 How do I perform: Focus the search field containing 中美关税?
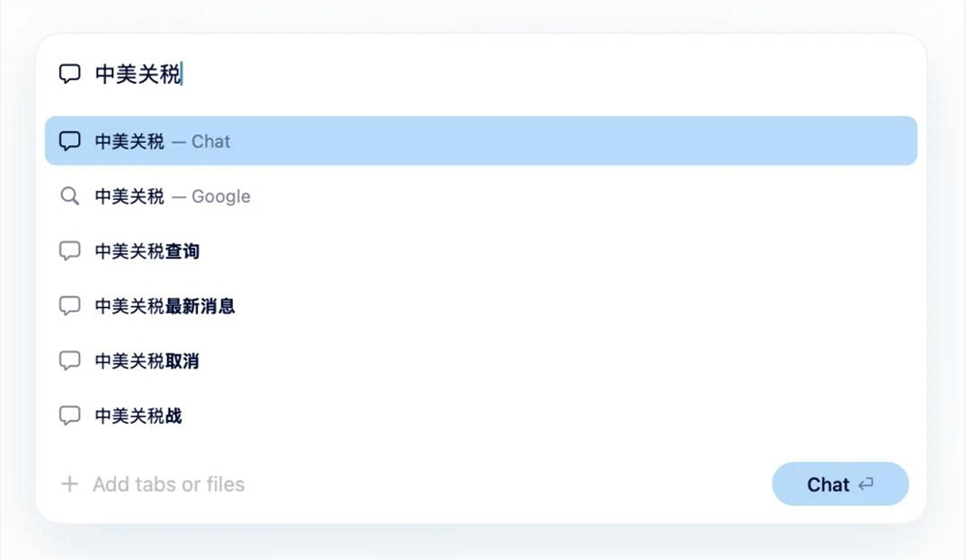pyautogui.click(x=483, y=74)
